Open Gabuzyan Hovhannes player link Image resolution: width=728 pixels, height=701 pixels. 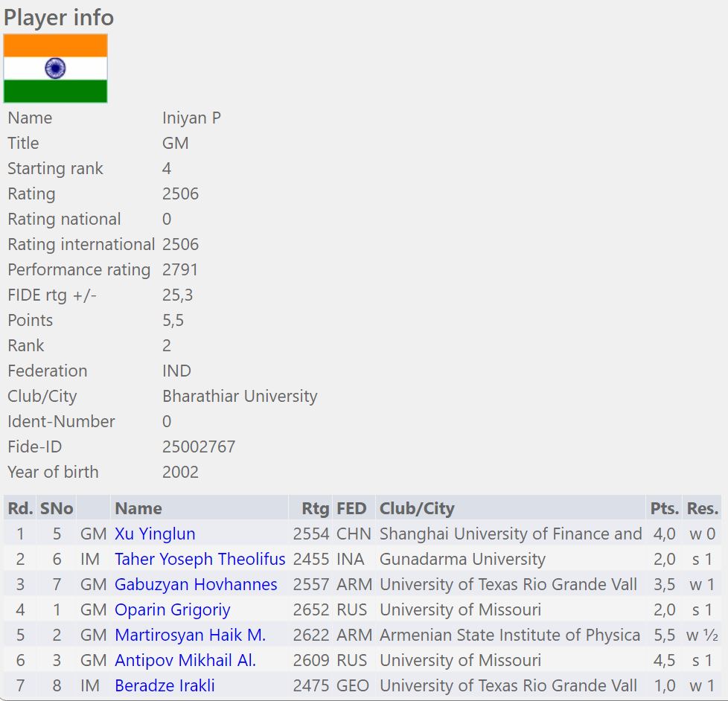196,584
